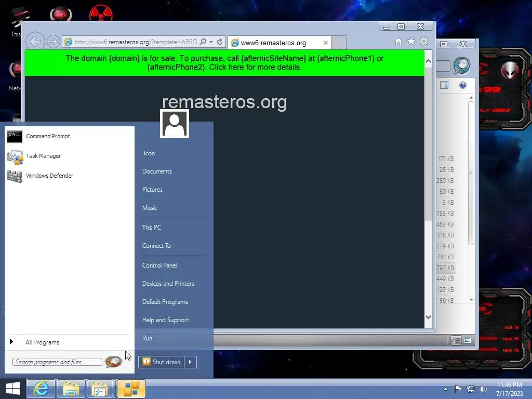Open Pictures from the Start menu
This screenshot has width=532, height=399.
pos(152,190)
